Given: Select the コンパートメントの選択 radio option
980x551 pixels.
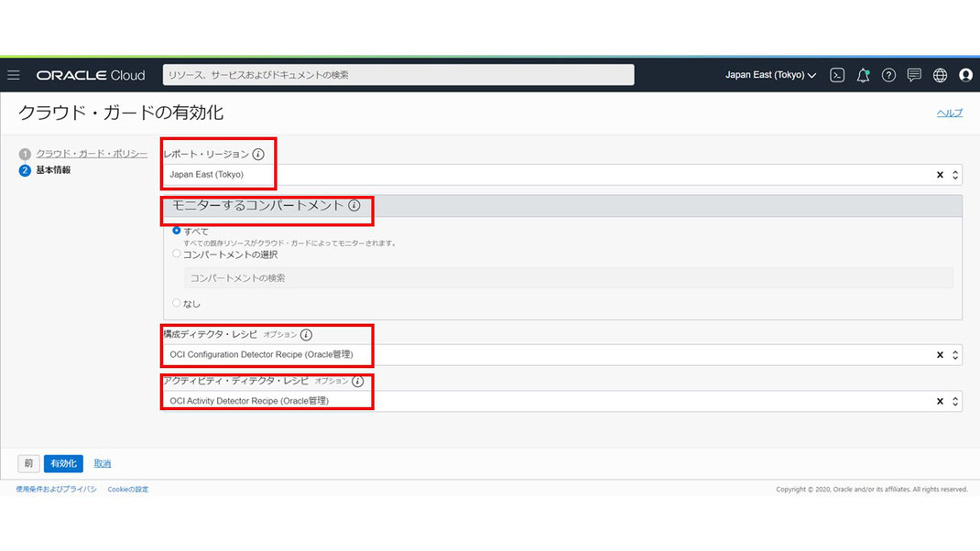Looking at the screenshot, I should click(177, 254).
